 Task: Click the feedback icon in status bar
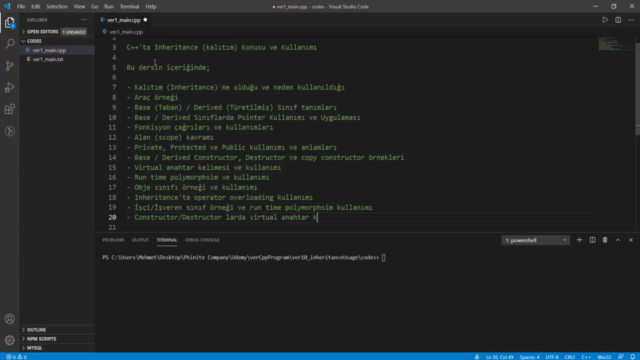(620, 357)
